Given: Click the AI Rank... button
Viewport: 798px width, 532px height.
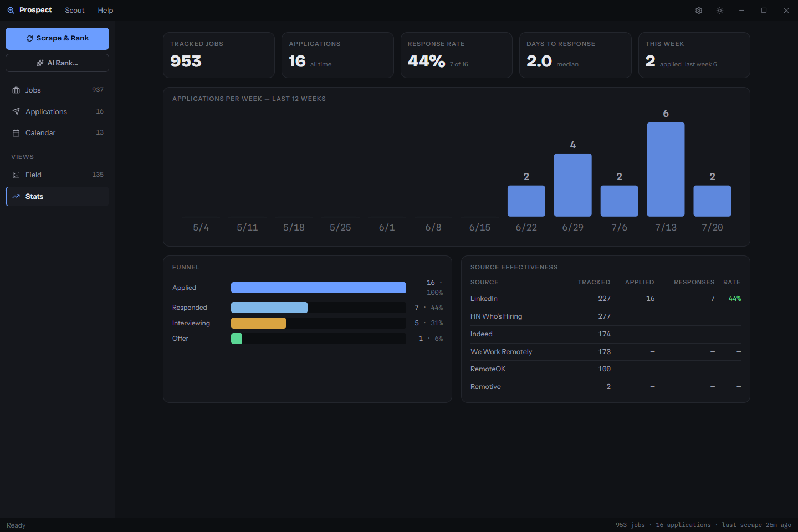Looking at the screenshot, I should point(58,63).
